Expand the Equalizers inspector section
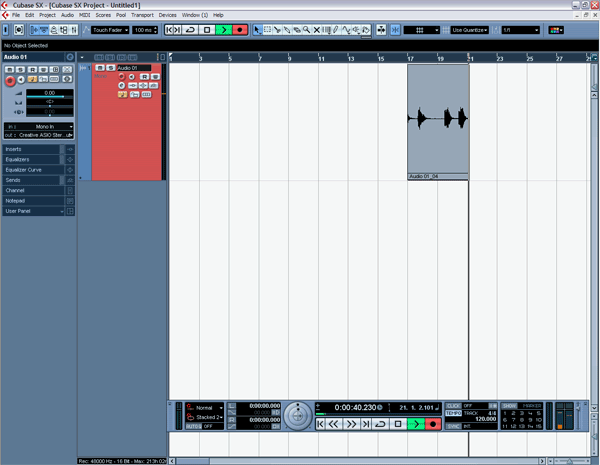 pyautogui.click(x=32, y=159)
